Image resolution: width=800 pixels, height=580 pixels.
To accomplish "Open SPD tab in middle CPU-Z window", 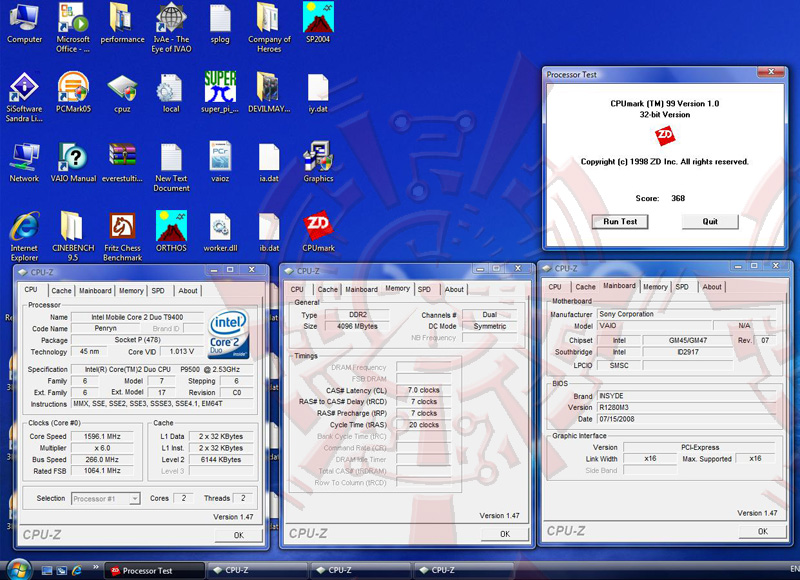I will click(x=424, y=289).
